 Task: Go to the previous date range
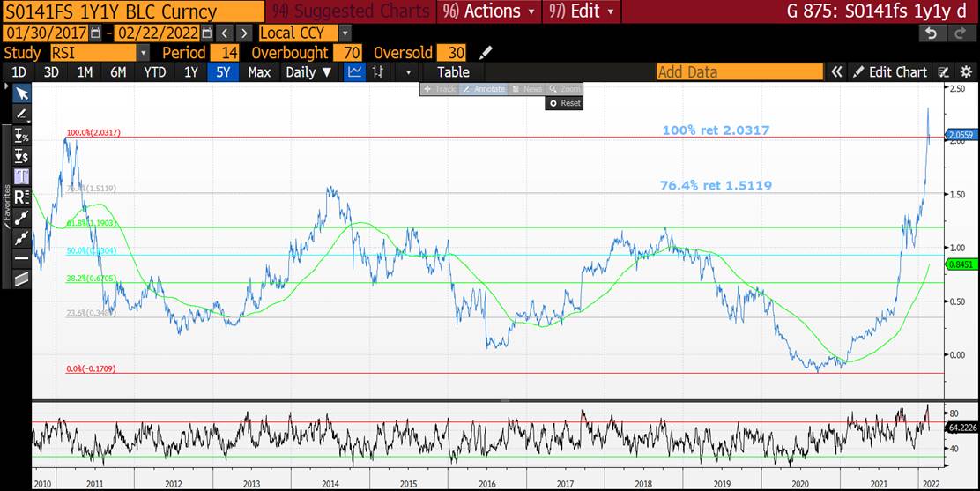point(225,33)
